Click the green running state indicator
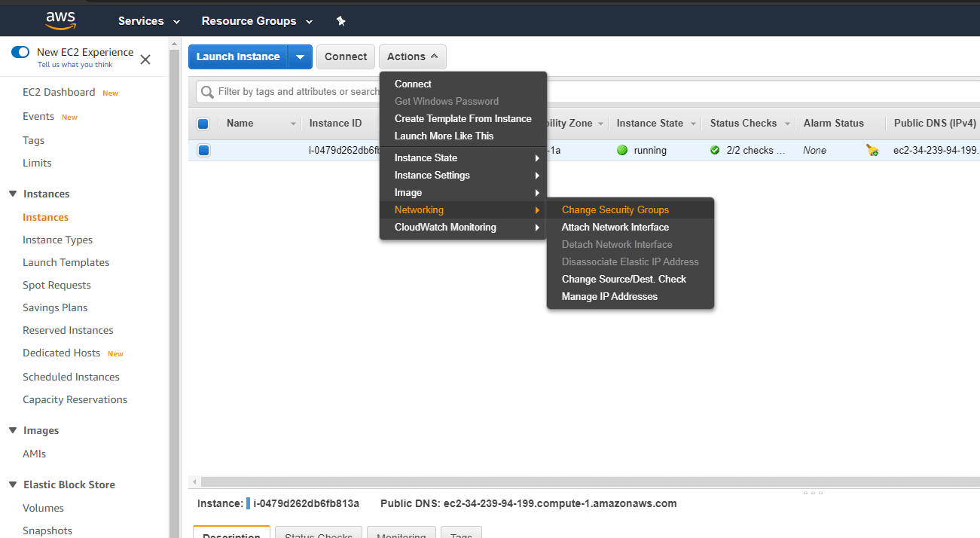This screenshot has height=538, width=980. pos(622,150)
